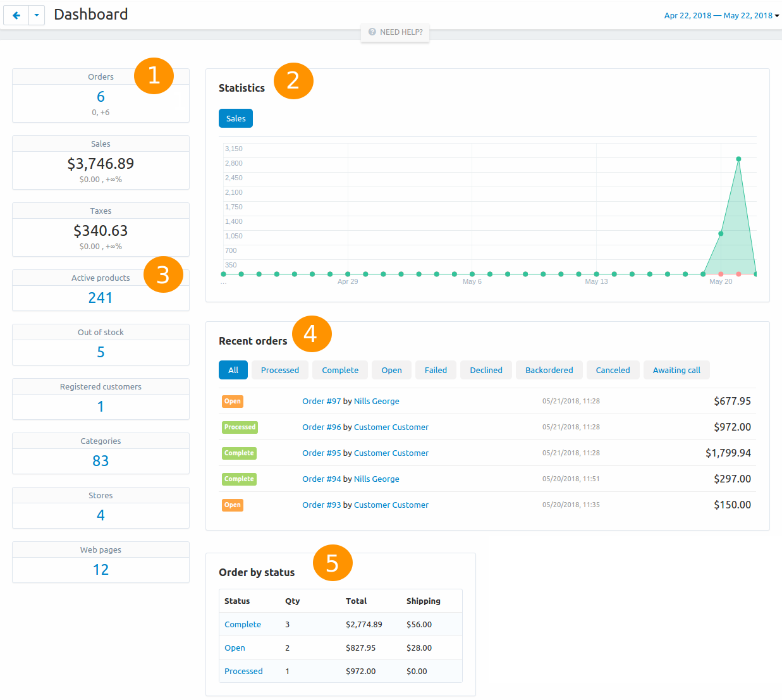View customer Nills George's profile
The image size is (782, 700).
point(376,401)
